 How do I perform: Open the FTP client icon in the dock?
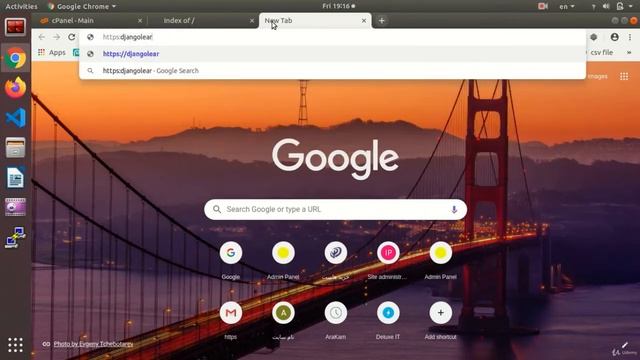coord(16,237)
